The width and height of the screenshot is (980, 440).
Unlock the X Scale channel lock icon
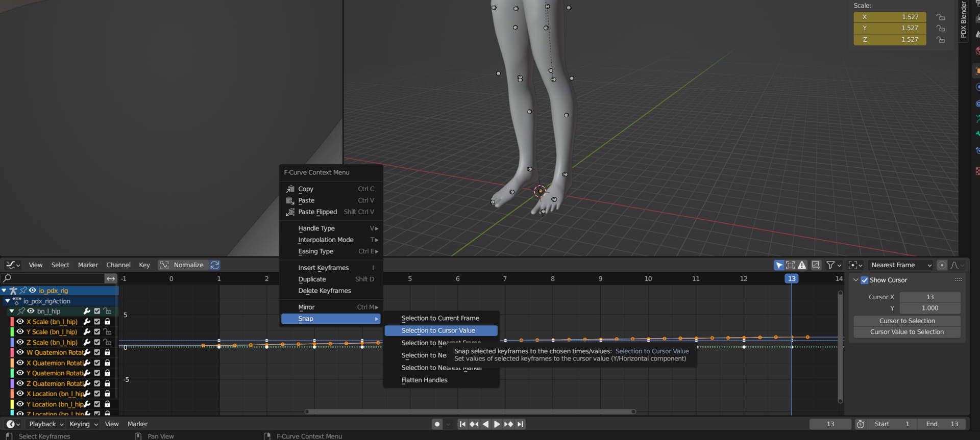[x=107, y=322]
